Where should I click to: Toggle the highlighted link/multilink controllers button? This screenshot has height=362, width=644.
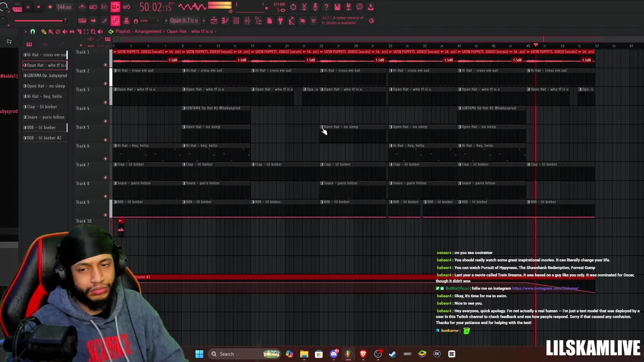click(x=115, y=21)
